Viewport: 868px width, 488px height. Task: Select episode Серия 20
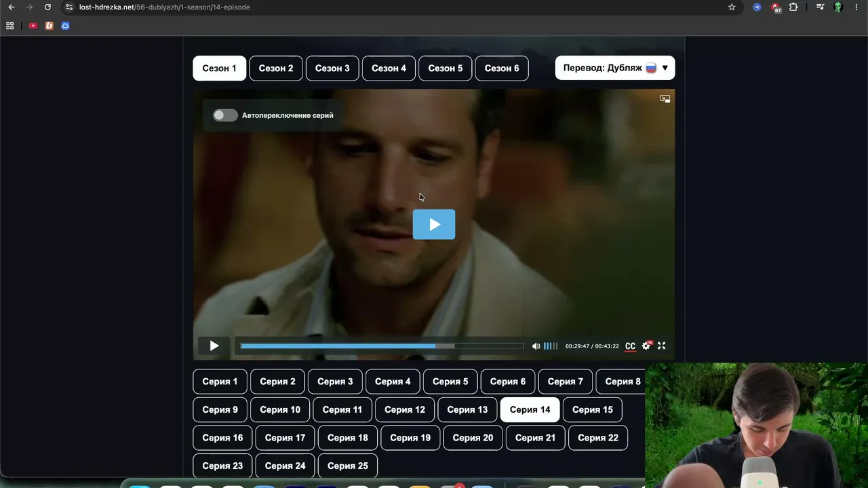tap(473, 438)
